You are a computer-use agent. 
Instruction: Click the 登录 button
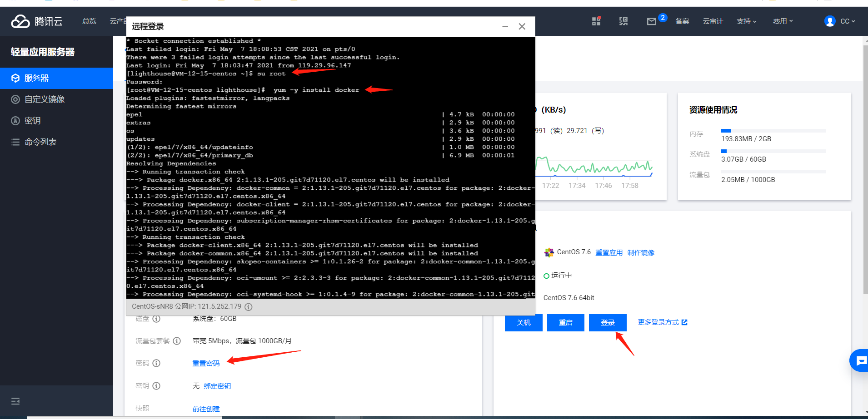608,323
